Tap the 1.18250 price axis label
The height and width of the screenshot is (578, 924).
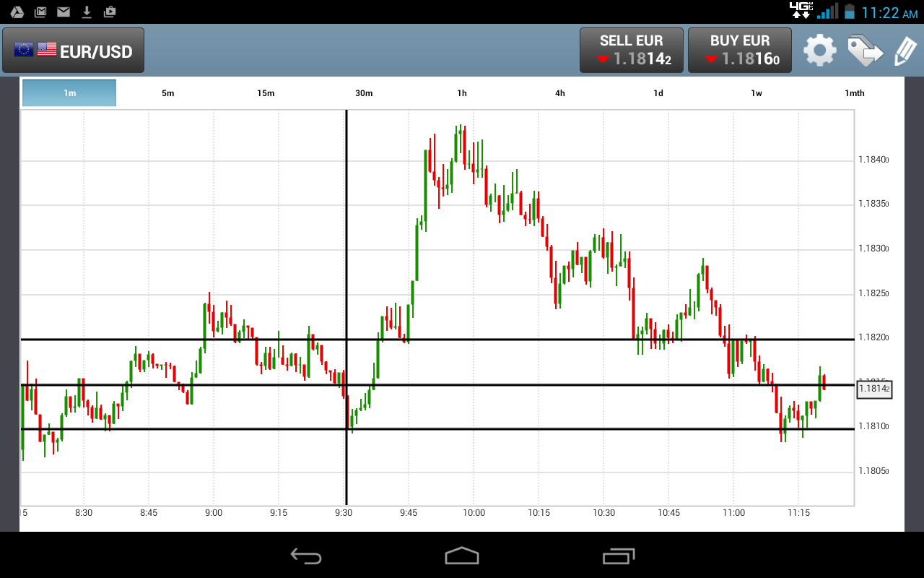(x=873, y=294)
